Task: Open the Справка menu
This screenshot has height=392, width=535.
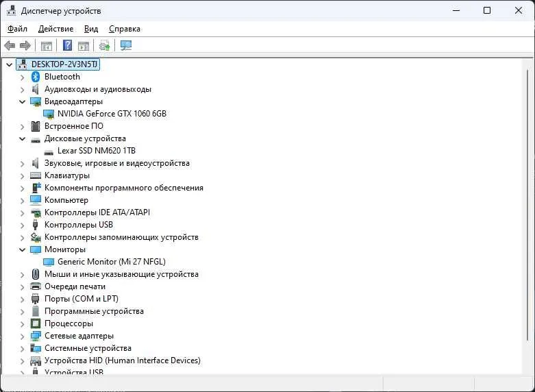Action: 125,29
